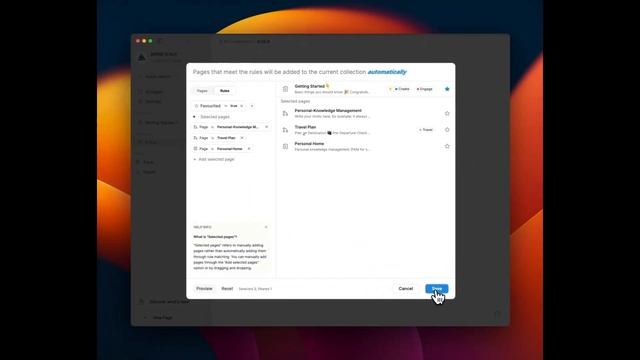Click New Page in the background window

tap(162, 317)
